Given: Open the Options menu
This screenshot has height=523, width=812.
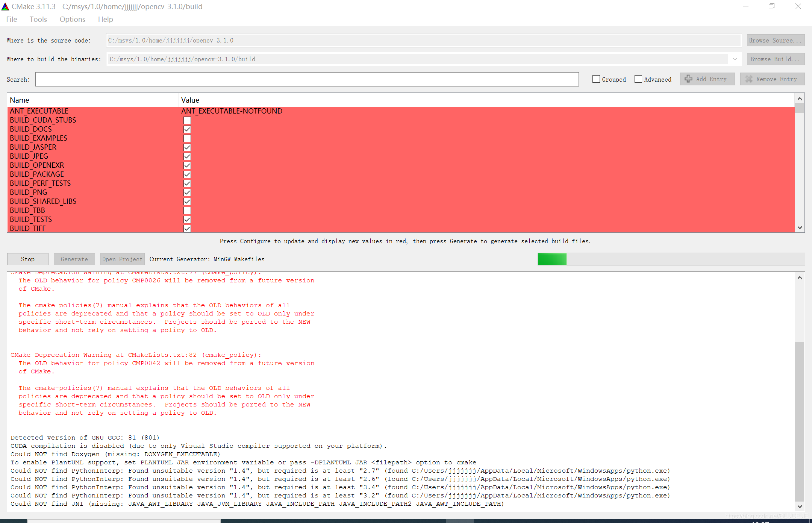Looking at the screenshot, I should [73, 19].
